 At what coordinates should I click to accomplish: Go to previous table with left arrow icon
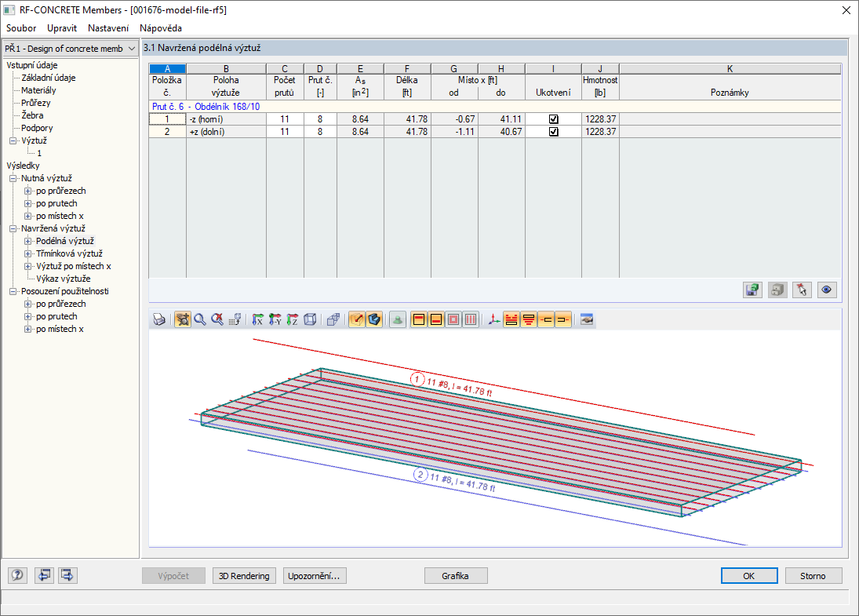click(45, 575)
